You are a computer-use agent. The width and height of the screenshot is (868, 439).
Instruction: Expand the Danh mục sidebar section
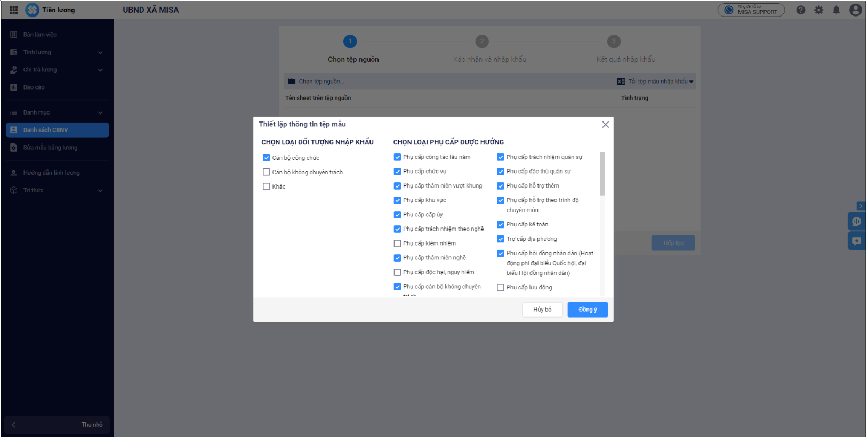pos(100,113)
